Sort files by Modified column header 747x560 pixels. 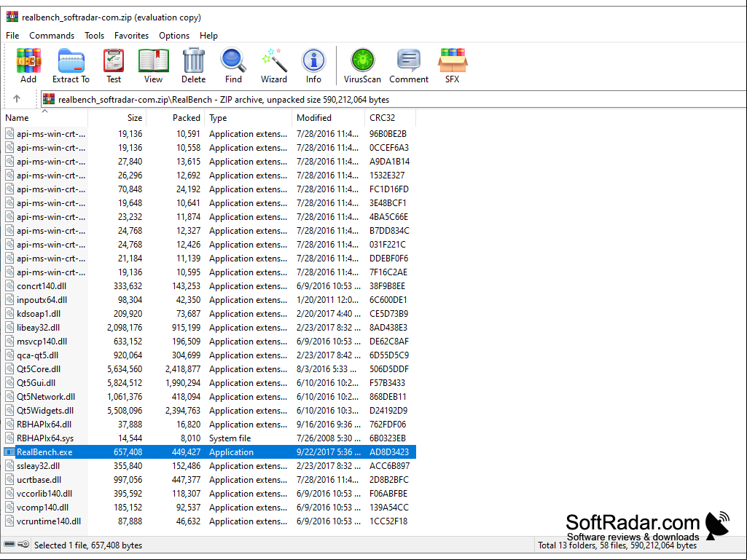pyautogui.click(x=328, y=118)
